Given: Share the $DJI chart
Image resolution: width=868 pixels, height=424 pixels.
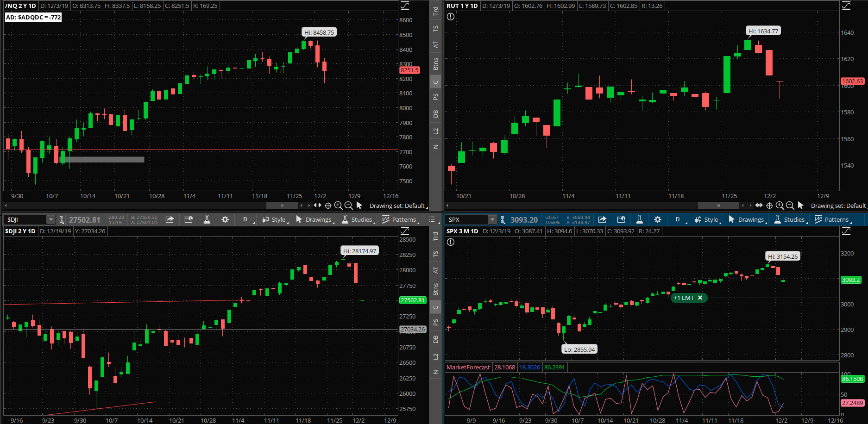Looking at the screenshot, I should [x=170, y=219].
